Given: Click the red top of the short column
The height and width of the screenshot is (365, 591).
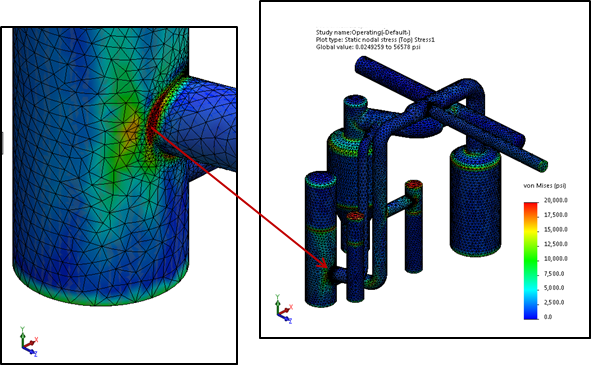Looking at the screenshot, I should coord(414,184).
